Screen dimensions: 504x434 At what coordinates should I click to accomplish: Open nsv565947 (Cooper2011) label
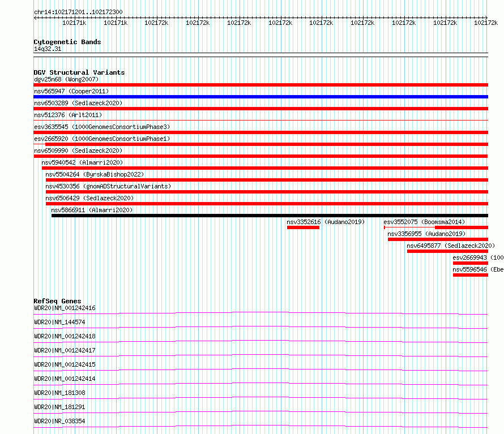(71, 91)
